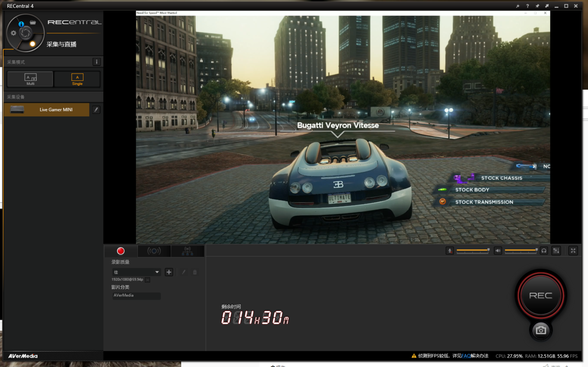Open the settings gear in the RECentral dial

click(x=13, y=33)
